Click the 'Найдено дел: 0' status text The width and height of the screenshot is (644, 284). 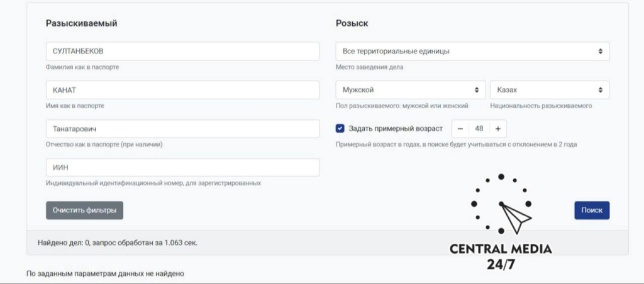(x=64, y=243)
